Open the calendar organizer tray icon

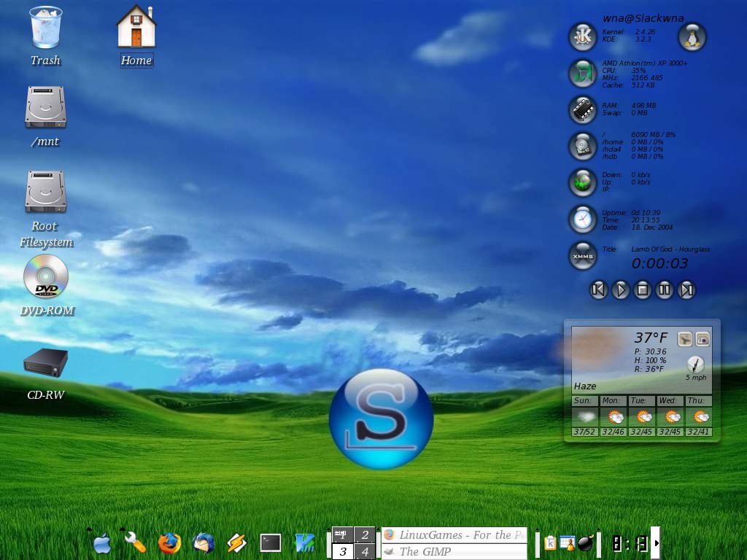[568, 542]
